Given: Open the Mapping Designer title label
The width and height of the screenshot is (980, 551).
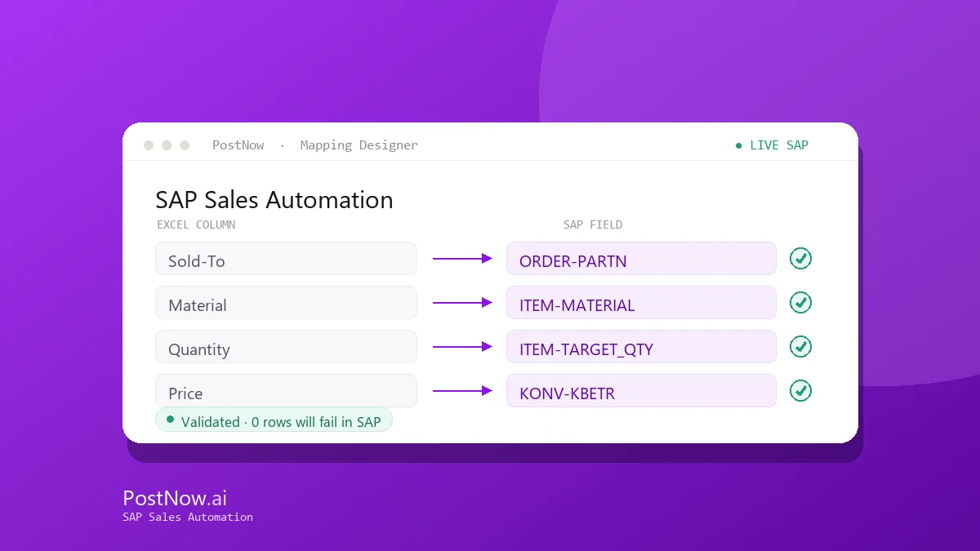Looking at the screenshot, I should point(359,145).
